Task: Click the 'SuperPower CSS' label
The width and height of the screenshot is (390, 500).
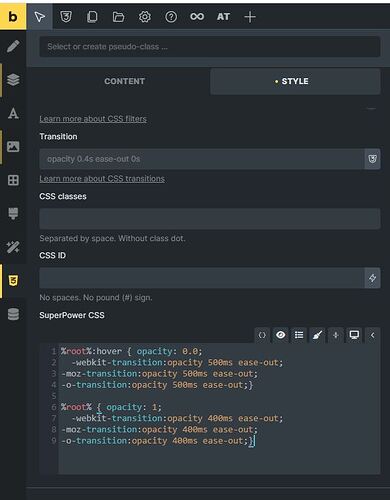Action: [72, 315]
